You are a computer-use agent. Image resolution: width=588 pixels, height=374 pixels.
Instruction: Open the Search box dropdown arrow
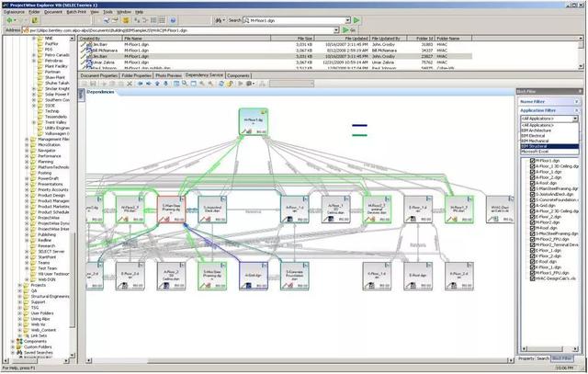(x=347, y=20)
